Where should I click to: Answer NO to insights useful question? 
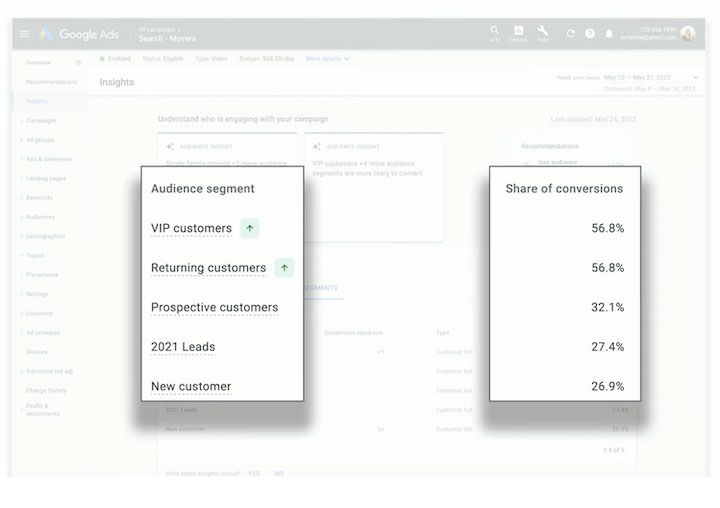point(279,474)
